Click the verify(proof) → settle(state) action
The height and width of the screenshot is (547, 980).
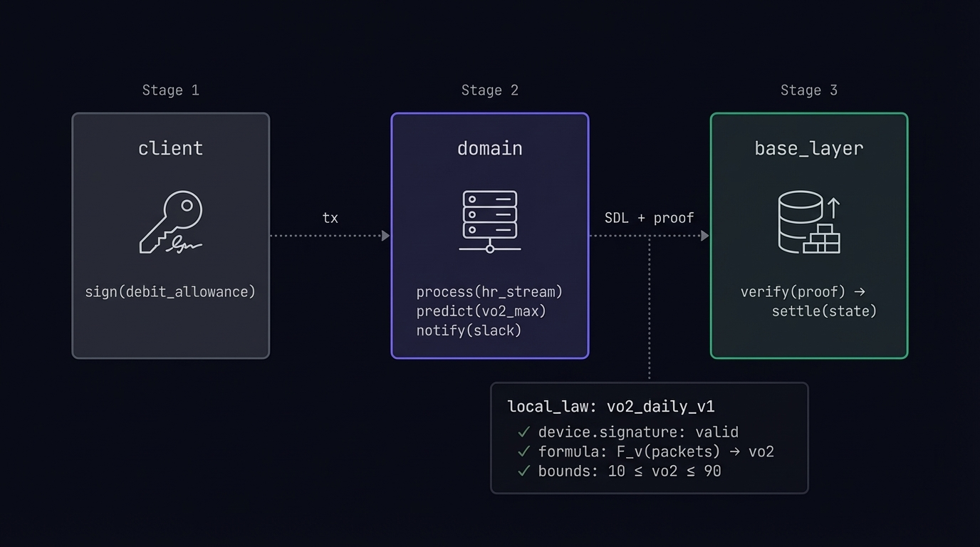coord(808,301)
